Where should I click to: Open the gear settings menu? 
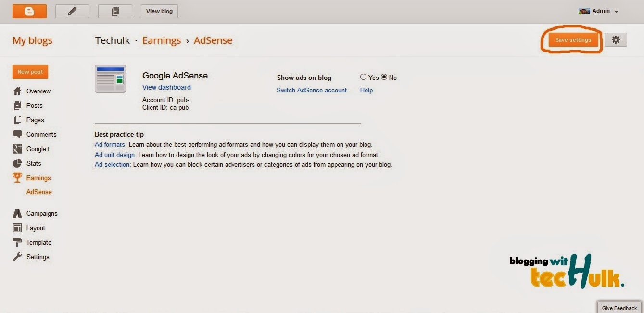[x=616, y=40]
